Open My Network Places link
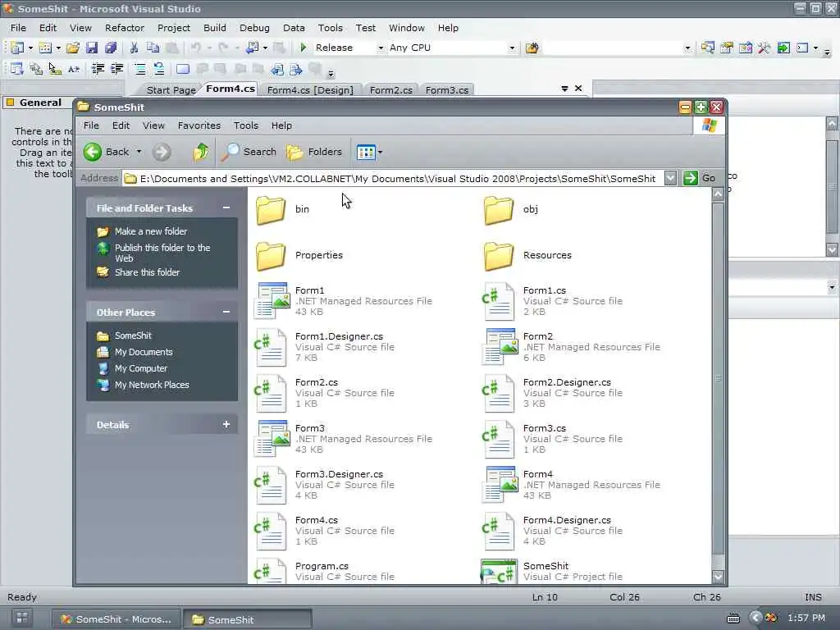Viewport: 840px width, 630px height. pyautogui.click(x=152, y=385)
